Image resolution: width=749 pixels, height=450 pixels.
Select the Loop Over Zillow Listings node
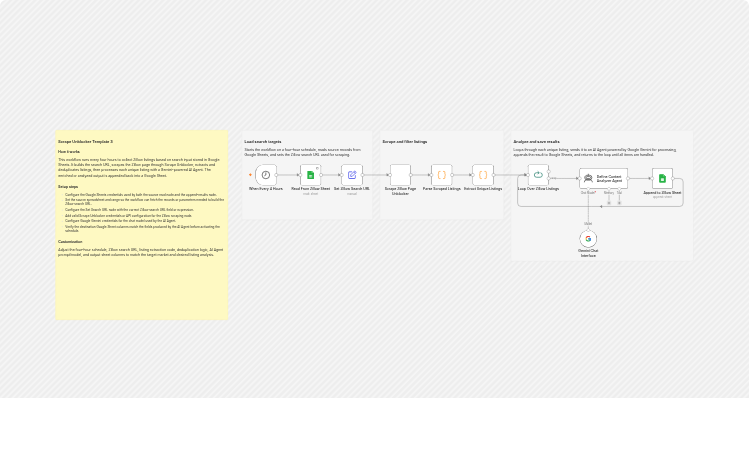538,175
